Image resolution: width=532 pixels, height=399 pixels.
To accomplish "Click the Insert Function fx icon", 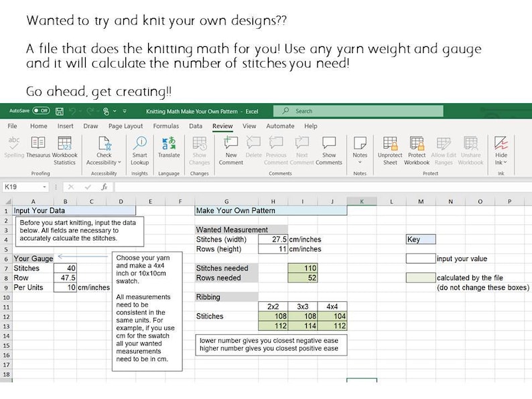I will click(x=104, y=187).
